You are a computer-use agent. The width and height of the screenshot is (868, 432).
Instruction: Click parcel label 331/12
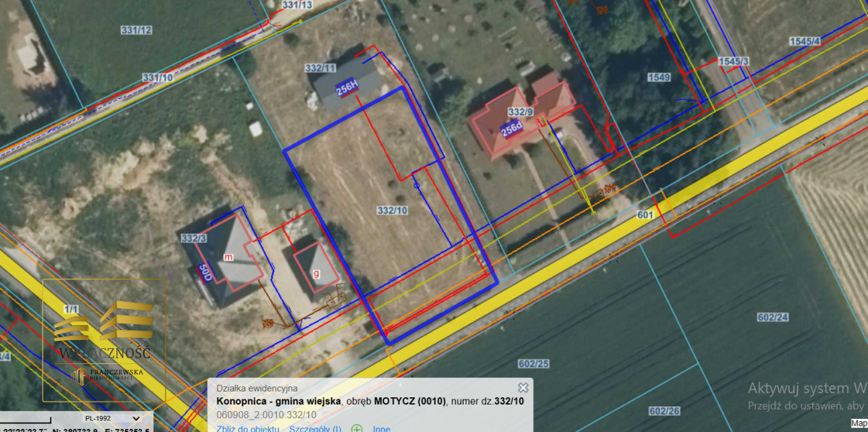coord(136,30)
